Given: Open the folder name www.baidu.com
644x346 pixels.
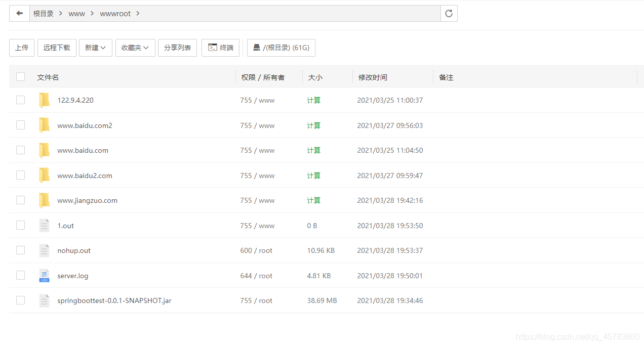Looking at the screenshot, I should [83, 150].
